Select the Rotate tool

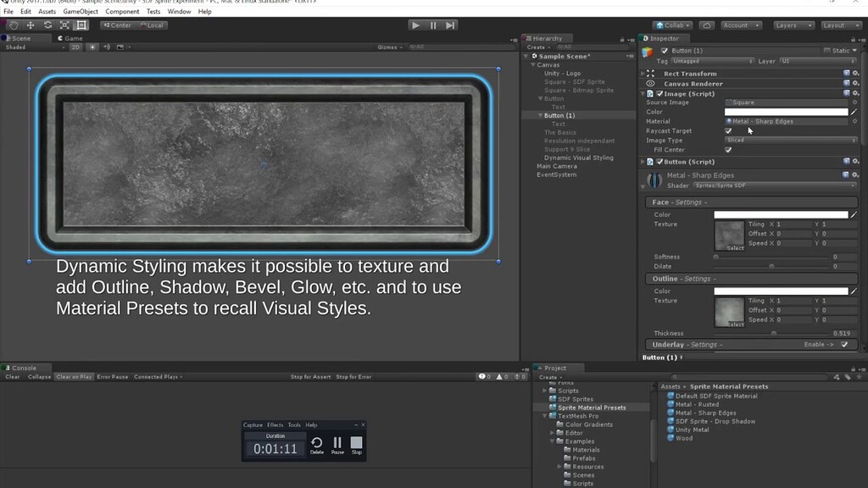click(x=47, y=25)
